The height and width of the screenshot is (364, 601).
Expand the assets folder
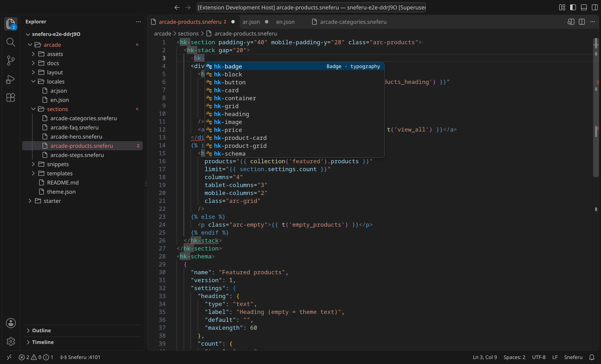click(33, 54)
